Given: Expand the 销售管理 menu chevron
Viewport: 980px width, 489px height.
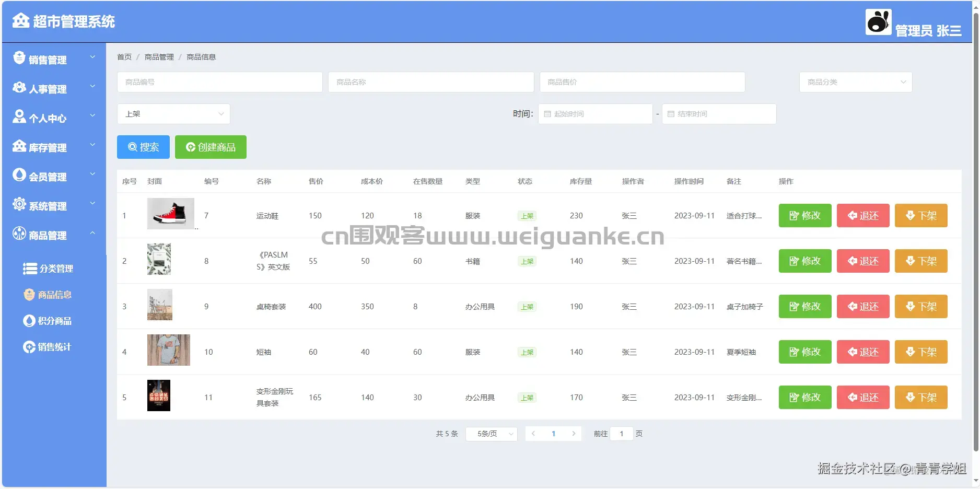Looking at the screenshot, I should (92, 57).
